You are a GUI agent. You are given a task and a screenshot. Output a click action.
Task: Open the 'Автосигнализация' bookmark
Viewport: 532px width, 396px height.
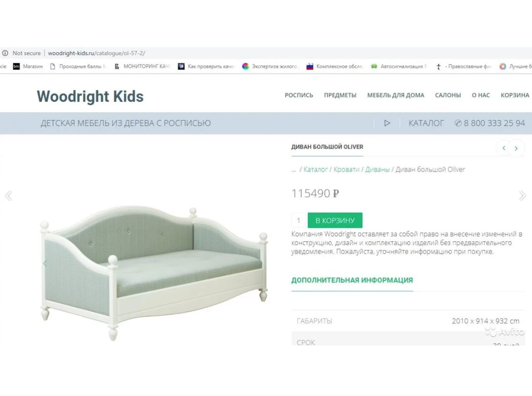pos(399,66)
